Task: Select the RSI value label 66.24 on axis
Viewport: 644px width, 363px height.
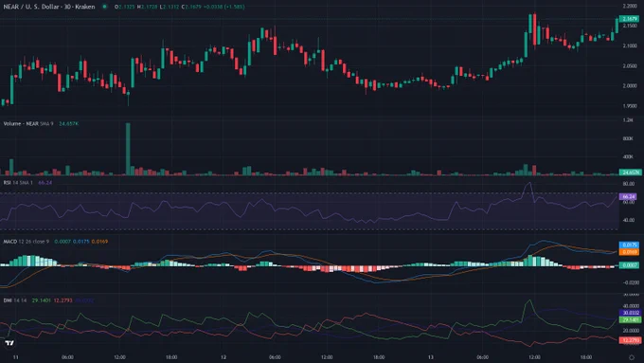Action: pos(629,196)
